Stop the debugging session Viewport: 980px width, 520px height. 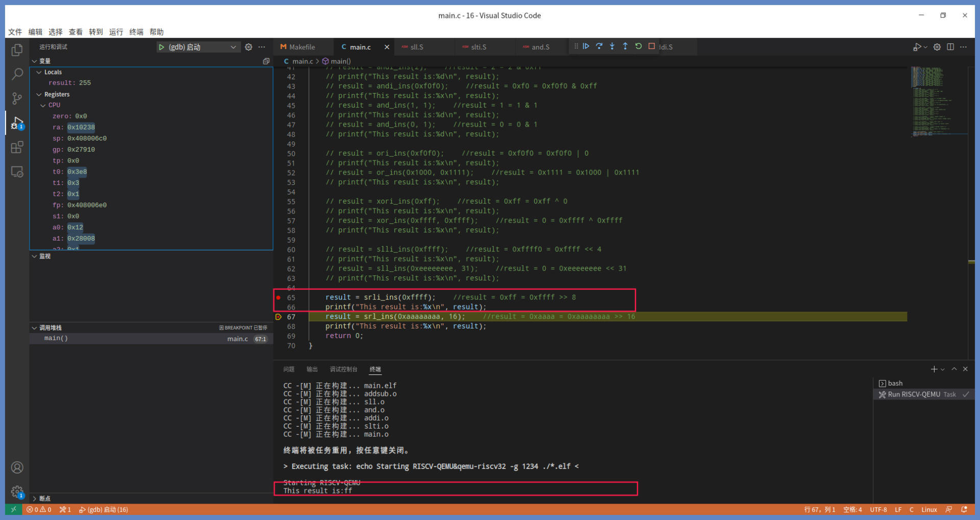pyautogui.click(x=652, y=46)
